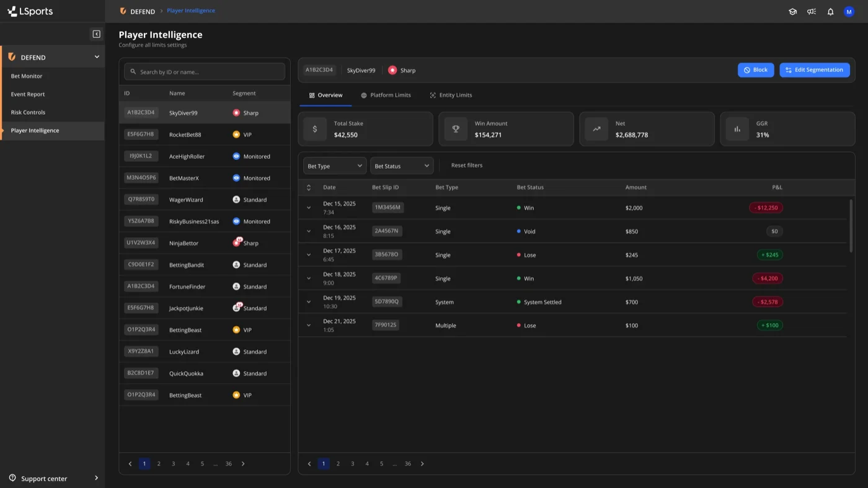This screenshot has height=488, width=868.
Task: Click the search magnifier icon
Action: point(133,72)
